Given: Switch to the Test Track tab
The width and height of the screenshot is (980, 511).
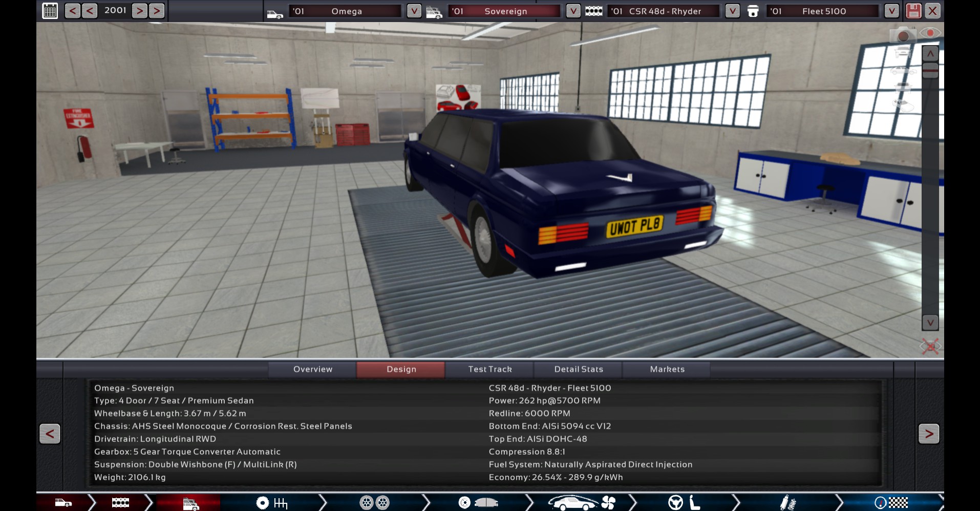Looking at the screenshot, I should point(489,369).
